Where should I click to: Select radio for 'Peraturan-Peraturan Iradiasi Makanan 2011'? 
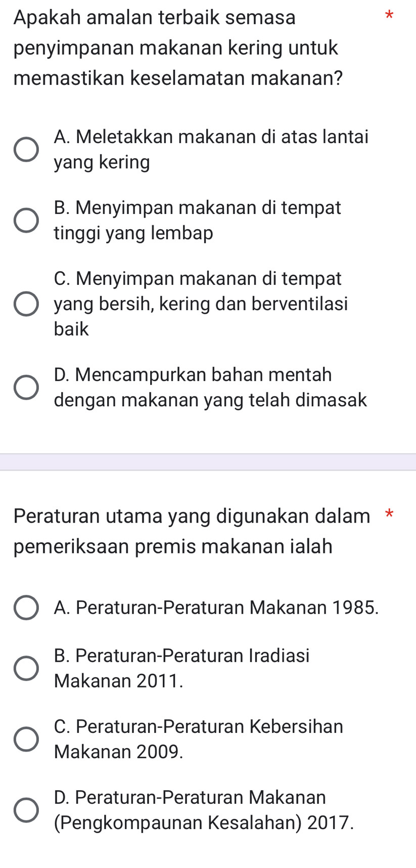click(25, 668)
